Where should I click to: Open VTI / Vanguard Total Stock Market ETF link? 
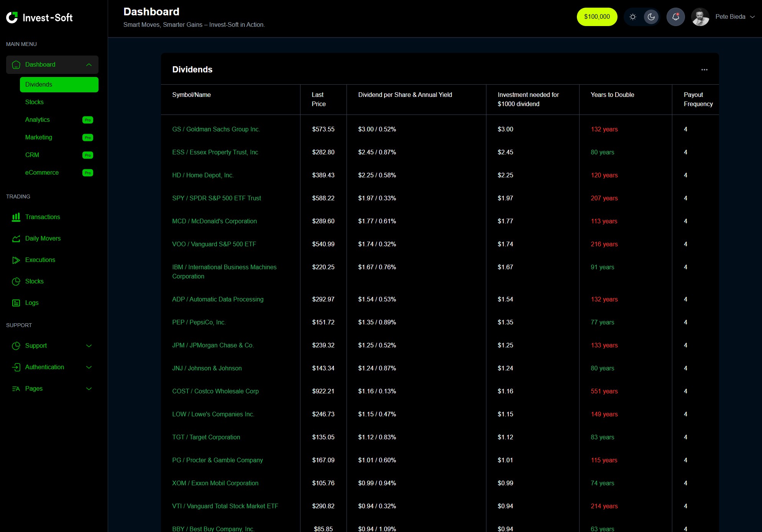click(225, 506)
